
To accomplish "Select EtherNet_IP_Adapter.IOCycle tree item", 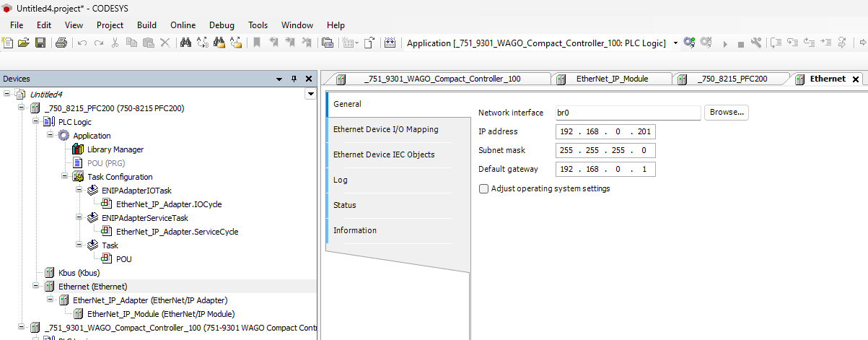I will pos(169,204).
